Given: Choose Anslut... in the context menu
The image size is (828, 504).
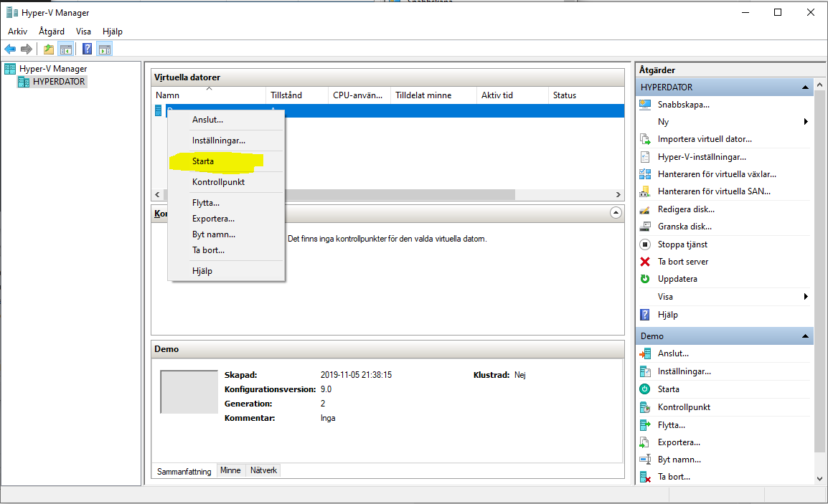Looking at the screenshot, I should coord(226,120).
